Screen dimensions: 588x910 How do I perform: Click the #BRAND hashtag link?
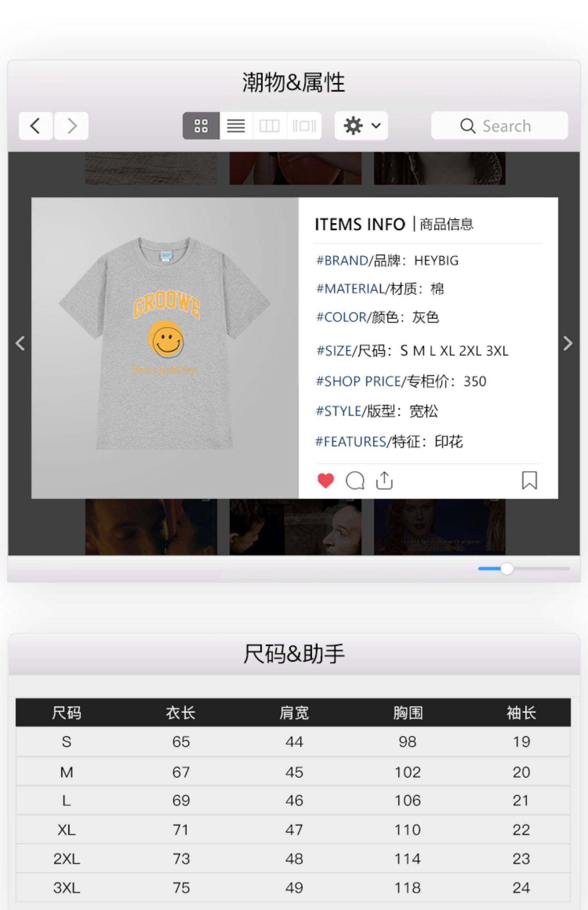coord(342,261)
